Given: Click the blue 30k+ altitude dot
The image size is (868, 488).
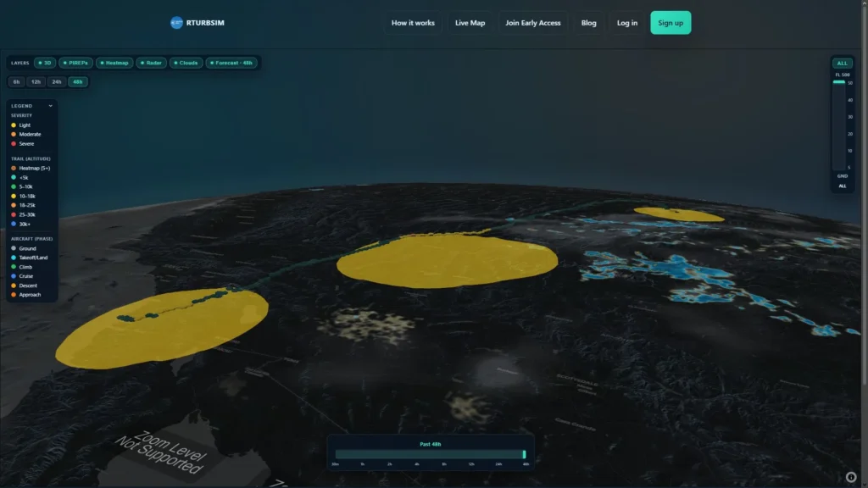Looking at the screenshot, I should 14,224.
